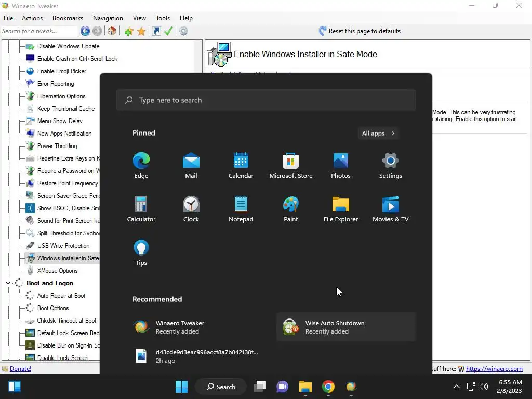Click the Winaero back navigation arrow
Screen dimensions: 532x399
(85, 31)
